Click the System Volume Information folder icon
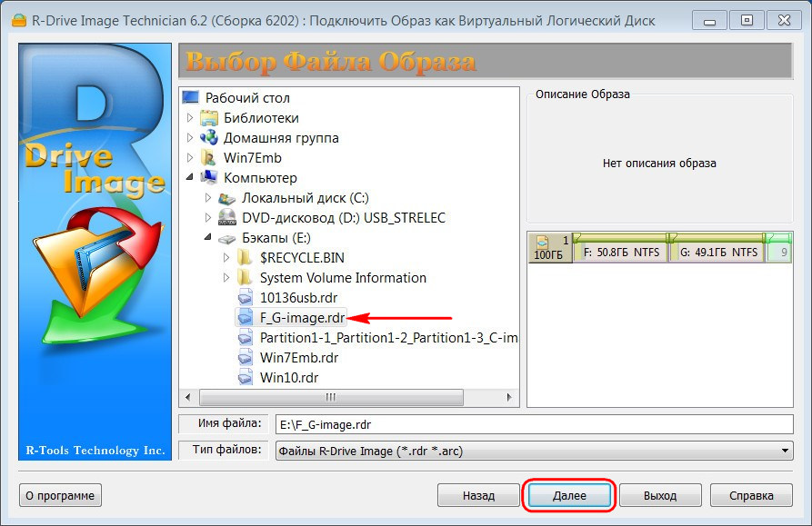812x526 pixels. pyautogui.click(x=245, y=278)
